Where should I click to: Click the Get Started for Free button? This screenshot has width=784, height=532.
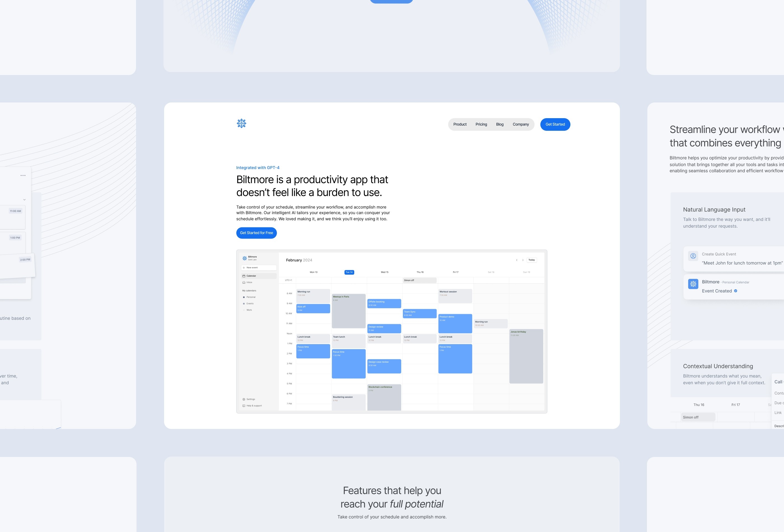256,233
